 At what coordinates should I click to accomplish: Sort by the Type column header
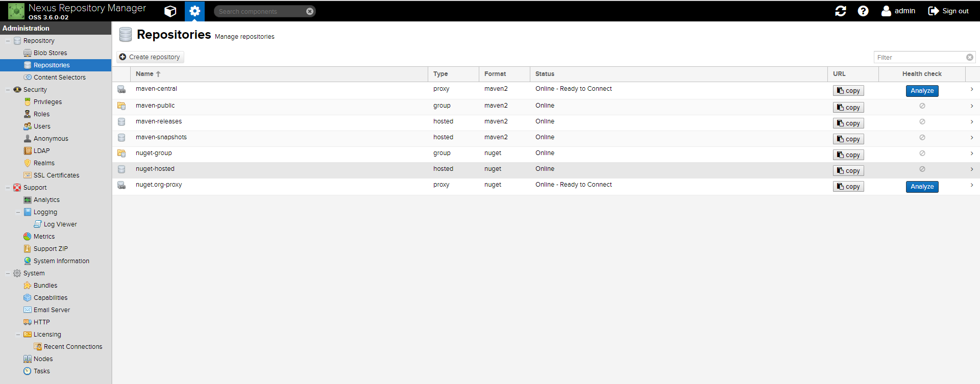point(453,74)
